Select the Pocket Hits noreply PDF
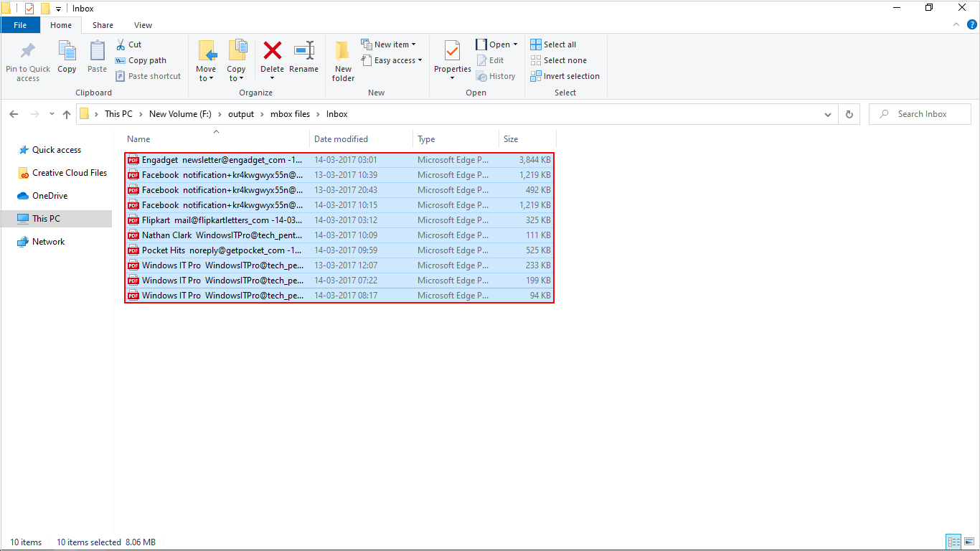The image size is (980, 551). click(339, 250)
